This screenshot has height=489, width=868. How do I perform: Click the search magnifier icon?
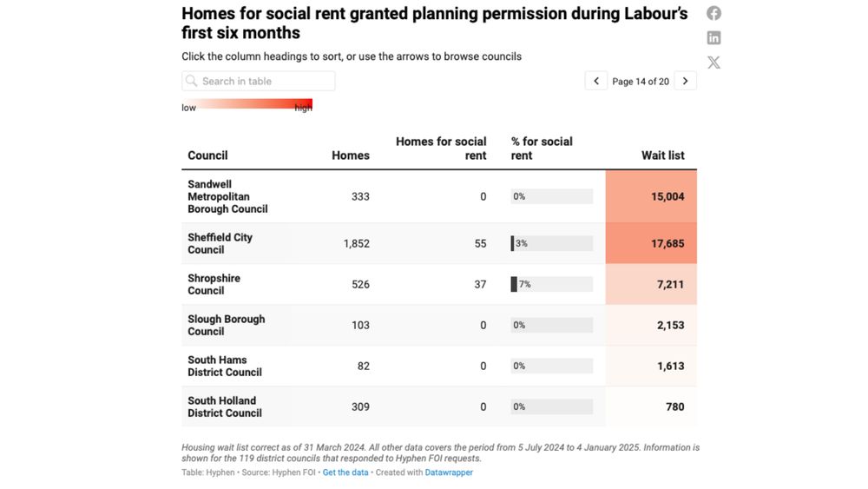(192, 81)
